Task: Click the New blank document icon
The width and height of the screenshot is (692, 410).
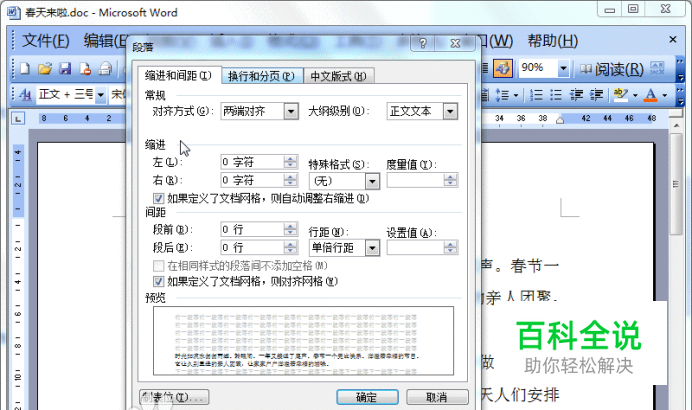Action: coord(25,69)
